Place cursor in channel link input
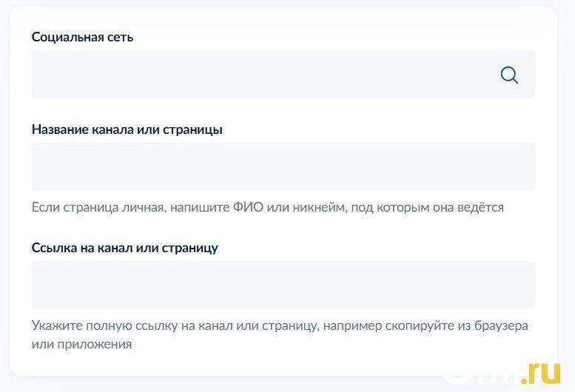575x392 pixels. [283, 285]
